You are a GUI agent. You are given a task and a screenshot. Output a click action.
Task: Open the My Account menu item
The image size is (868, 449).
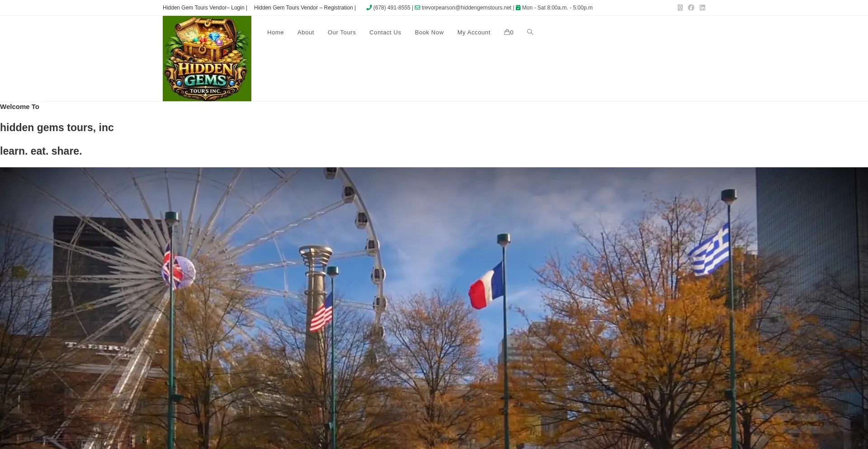point(474,33)
